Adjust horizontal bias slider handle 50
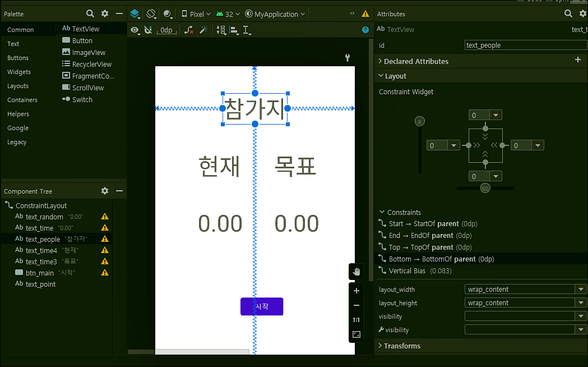Screen dimensions: 588x367 (485, 189)
